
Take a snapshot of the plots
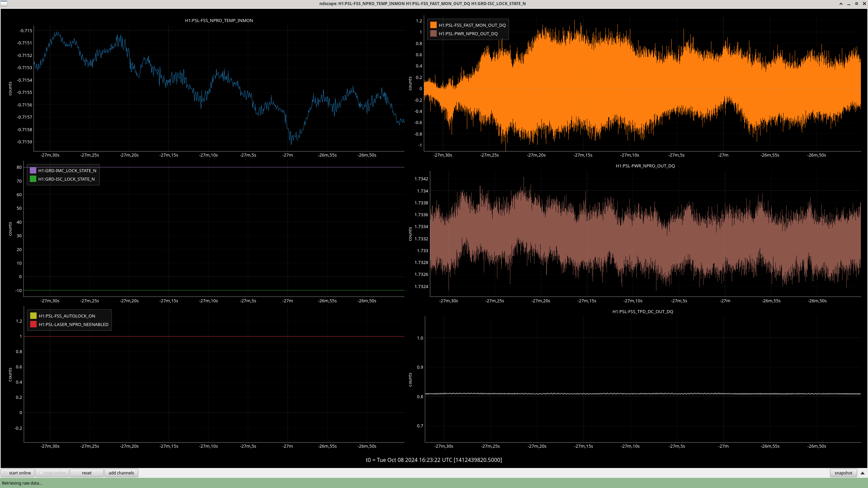pos(843,473)
